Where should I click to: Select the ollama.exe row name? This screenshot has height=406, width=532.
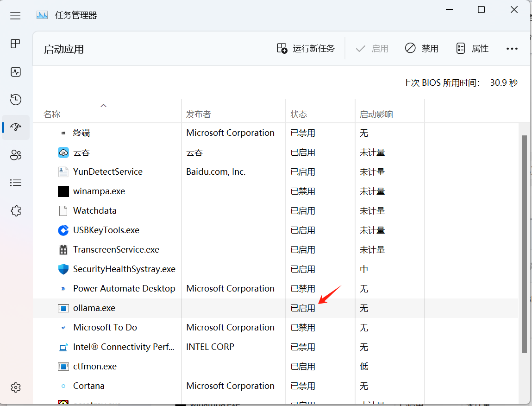pyautogui.click(x=94, y=308)
